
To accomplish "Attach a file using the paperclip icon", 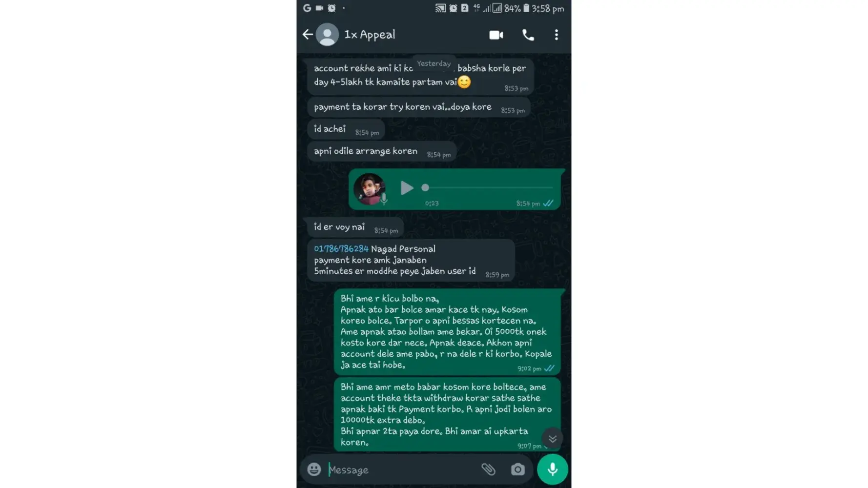I will click(x=488, y=469).
